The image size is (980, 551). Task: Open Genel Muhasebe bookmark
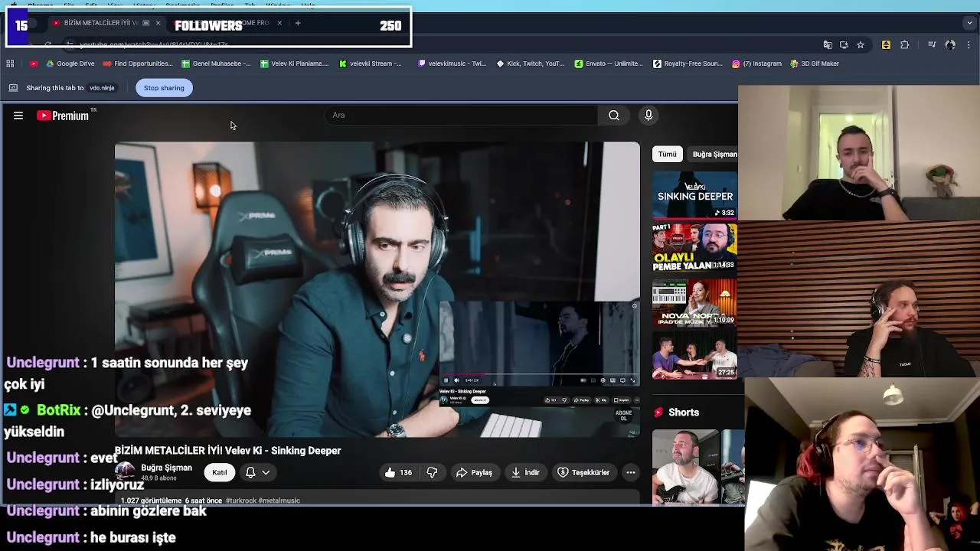[x=216, y=64]
